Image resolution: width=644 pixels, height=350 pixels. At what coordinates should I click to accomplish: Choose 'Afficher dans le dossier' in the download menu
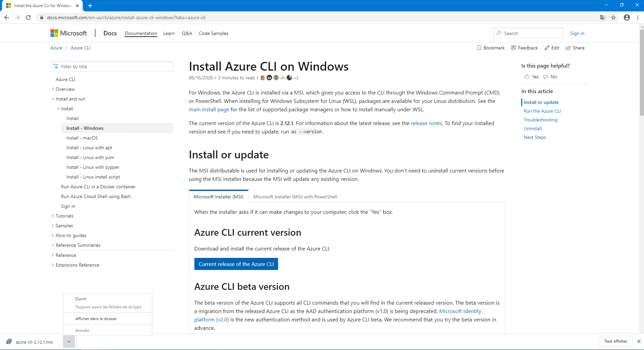[x=96, y=318]
